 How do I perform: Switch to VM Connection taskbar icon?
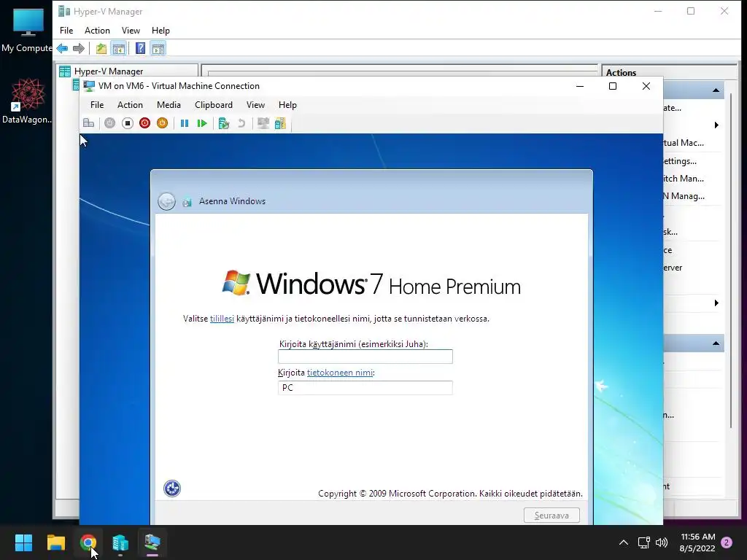tap(152, 542)
